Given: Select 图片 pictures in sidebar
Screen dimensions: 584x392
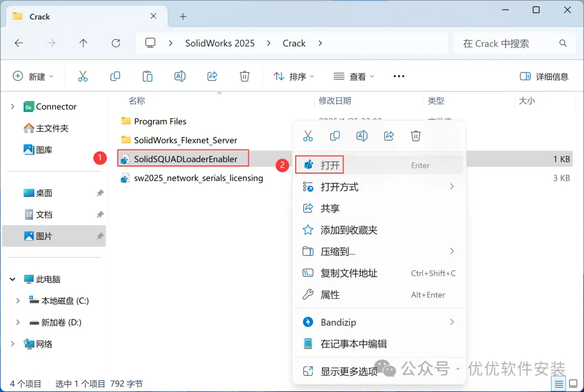Looking at the screenshot, I should tap(54, 236).
